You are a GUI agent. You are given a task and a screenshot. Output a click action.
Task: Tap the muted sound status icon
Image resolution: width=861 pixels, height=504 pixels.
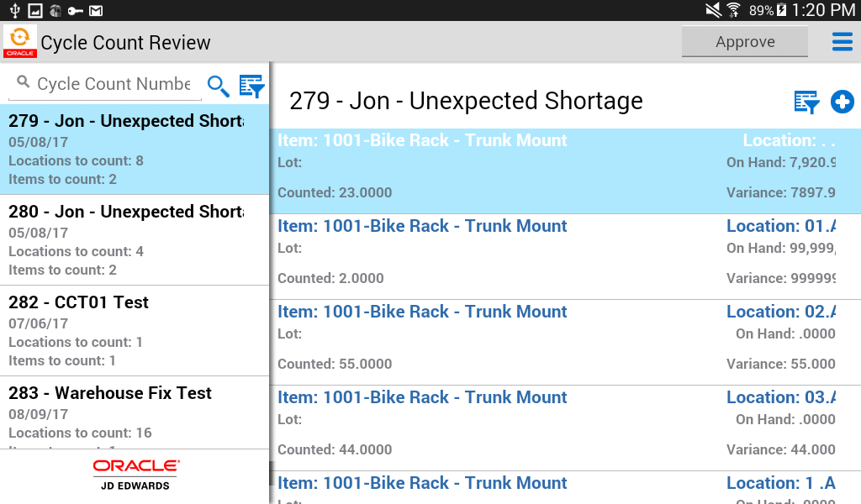point(713,10)
